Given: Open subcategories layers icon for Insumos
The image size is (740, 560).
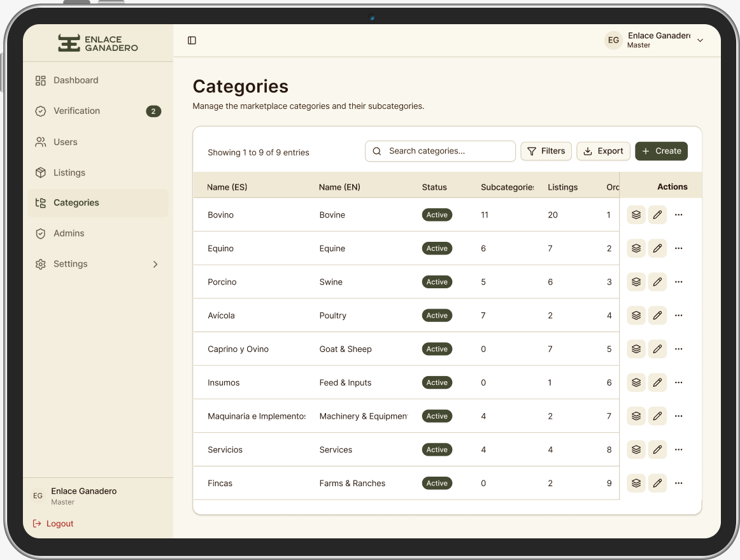Looking at the screenshot, I should (636, 382).
